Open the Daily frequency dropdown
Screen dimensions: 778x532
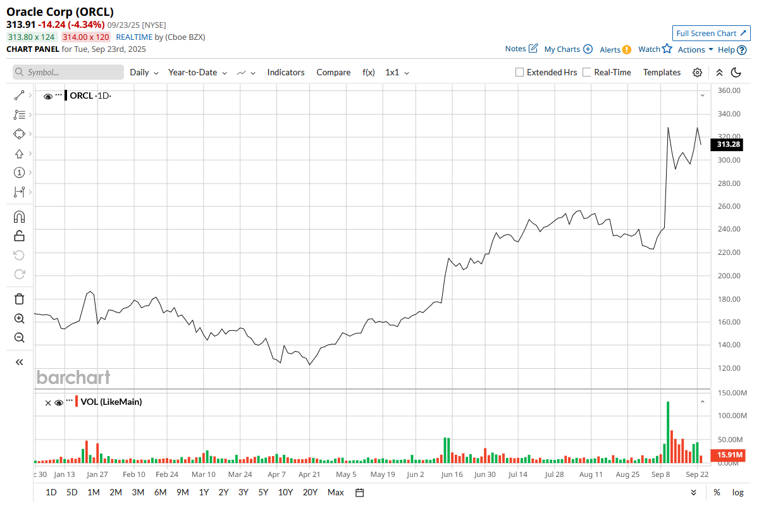coord(144,72)
